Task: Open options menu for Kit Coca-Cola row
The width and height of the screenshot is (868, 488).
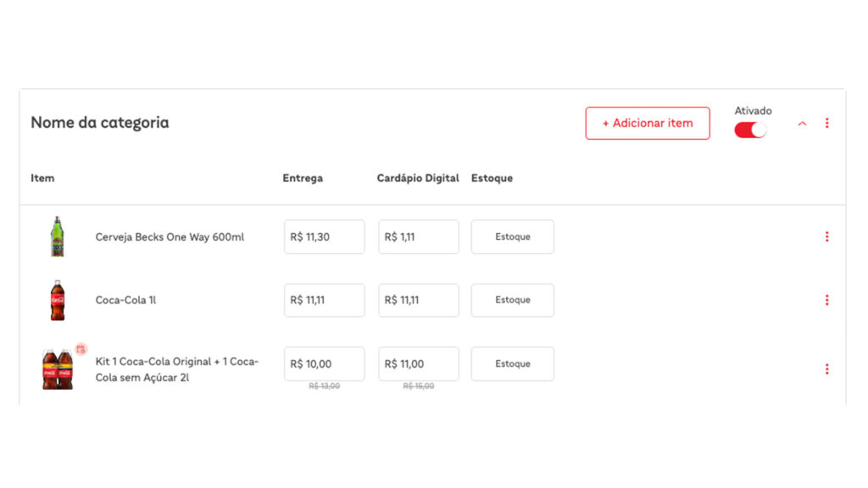Action: click(827, 369)
